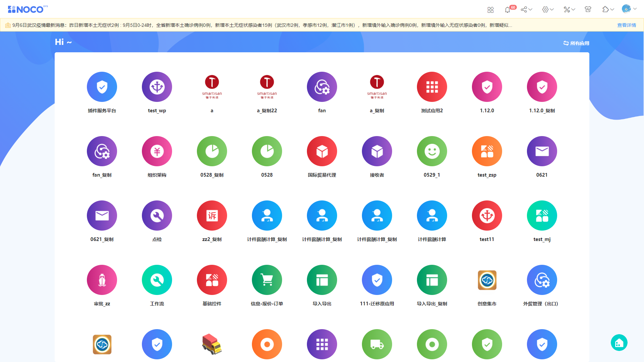Open the a_复制 smartisan app
Image resolution: width=644 pixels, height=362 pixels.
[x=377, y=87]
